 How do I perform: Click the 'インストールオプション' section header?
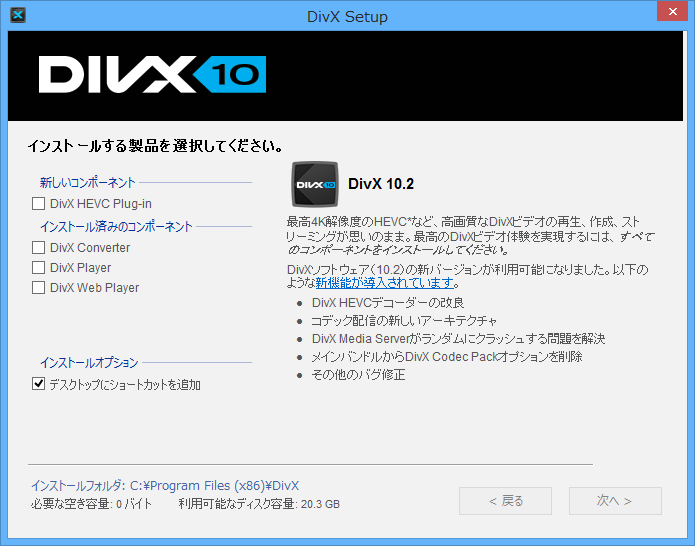point(89,363)
